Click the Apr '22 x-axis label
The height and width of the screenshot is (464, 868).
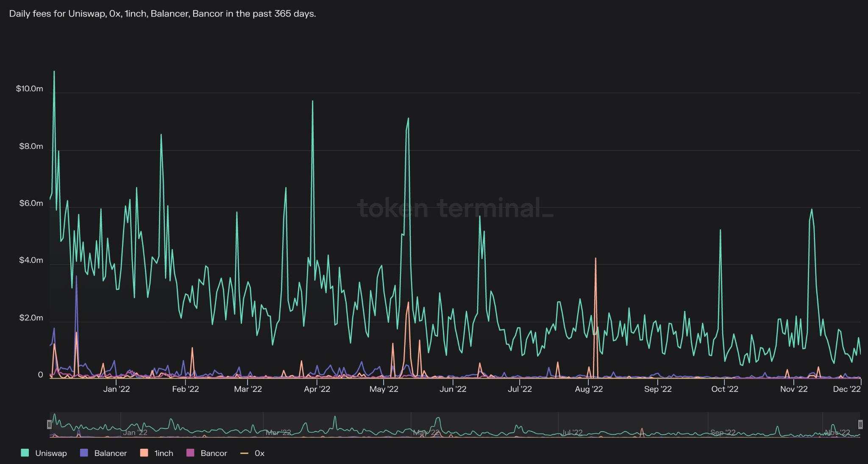(317, 389)
